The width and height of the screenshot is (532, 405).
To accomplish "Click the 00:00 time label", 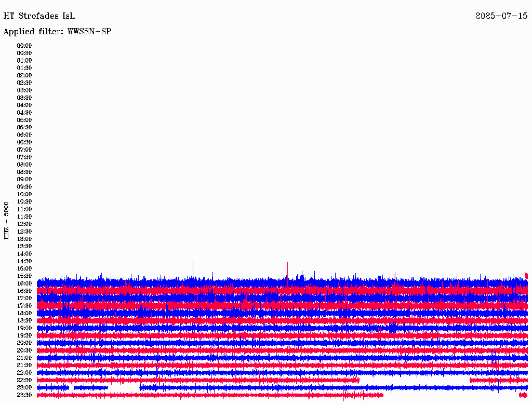I will pyautogui.click(x=24, y=46).
